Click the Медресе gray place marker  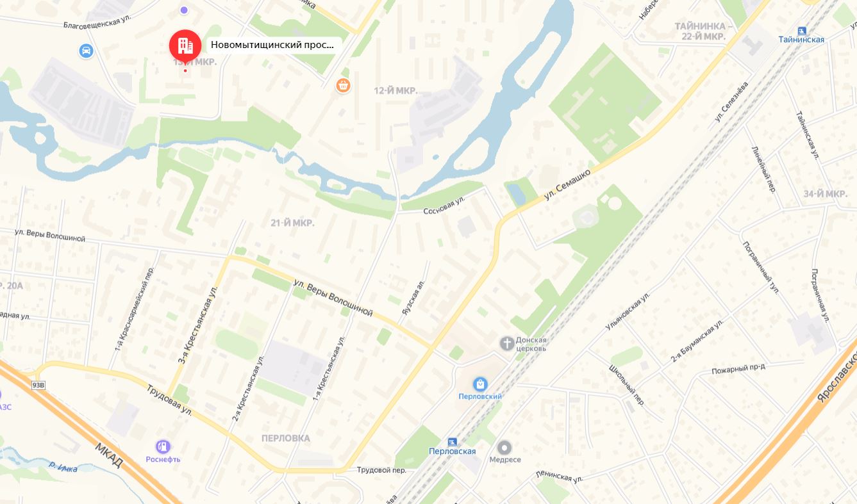pyautogui.click(x=504, y=448)
